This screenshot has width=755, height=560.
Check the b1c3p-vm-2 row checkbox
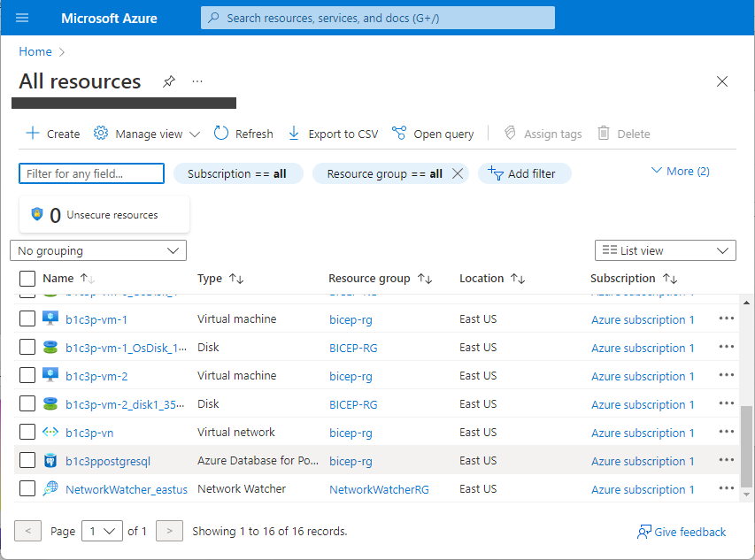(x=27, y=375)
